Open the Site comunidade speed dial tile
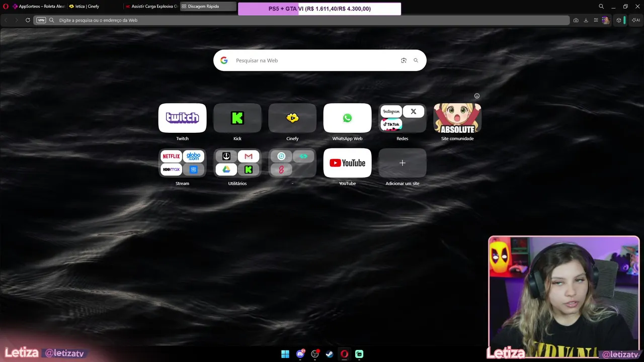Viewport: 644px width, 362px height. click(457, 118)
